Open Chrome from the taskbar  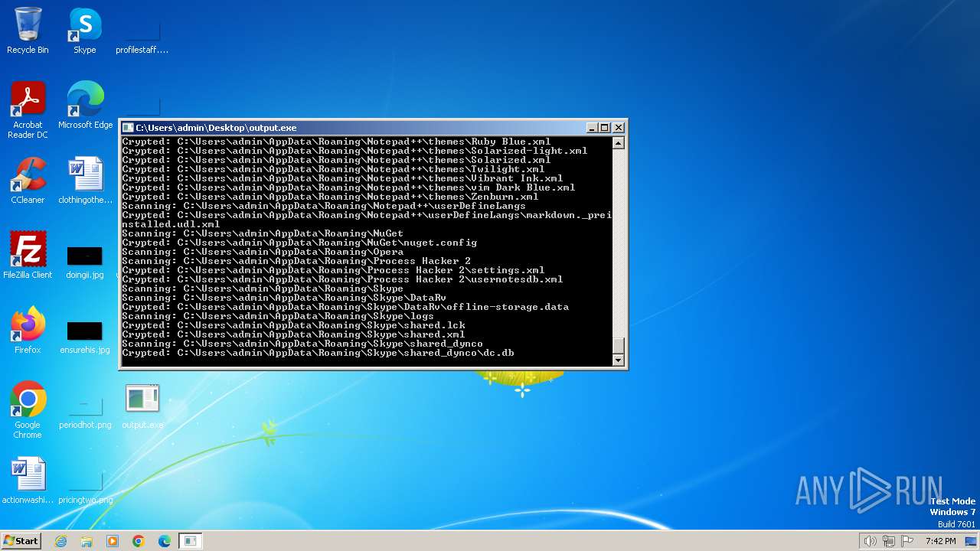pos(139,541)
